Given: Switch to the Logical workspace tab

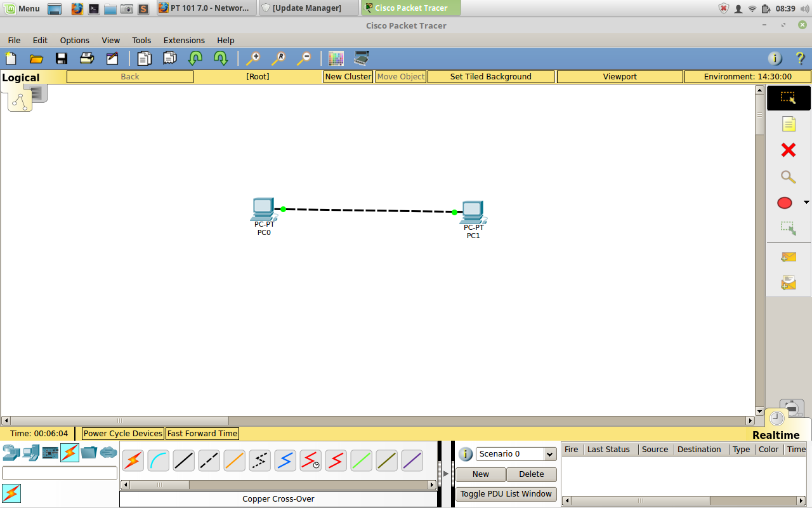Looking at the screenshot, I should pos(20,77).
